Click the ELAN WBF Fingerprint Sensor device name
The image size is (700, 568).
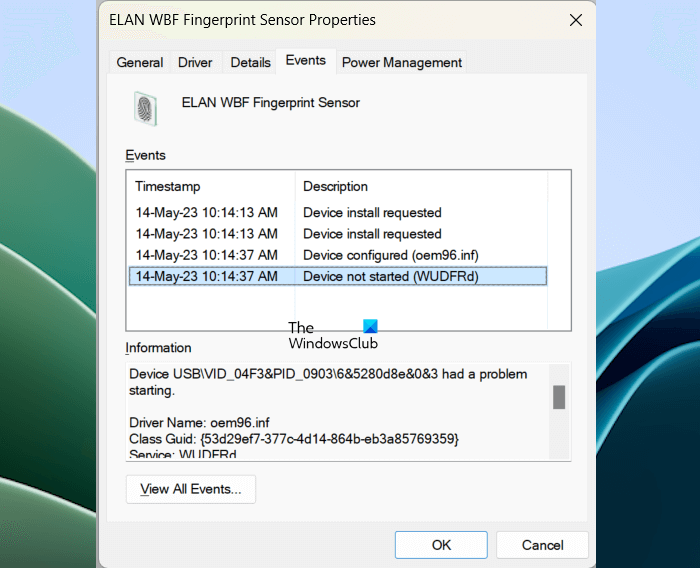pyautogui.click(x=270, y=102)
